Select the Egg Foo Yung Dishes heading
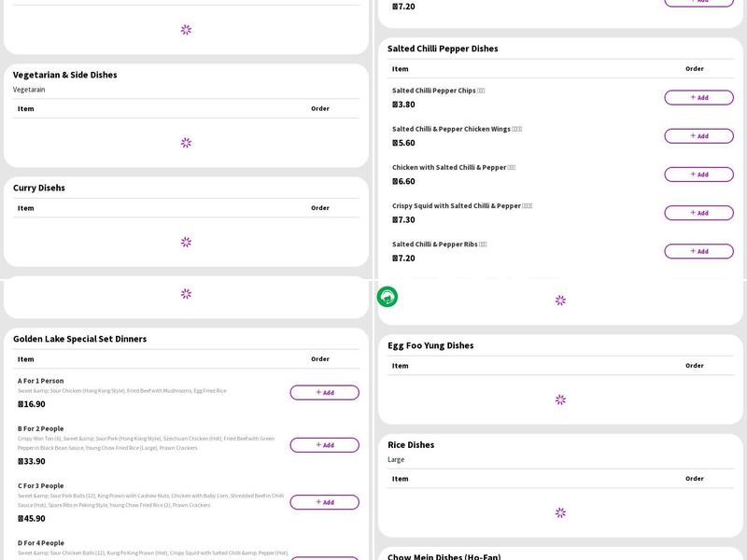This screenshot has height=560, width=747. [430, 345]
